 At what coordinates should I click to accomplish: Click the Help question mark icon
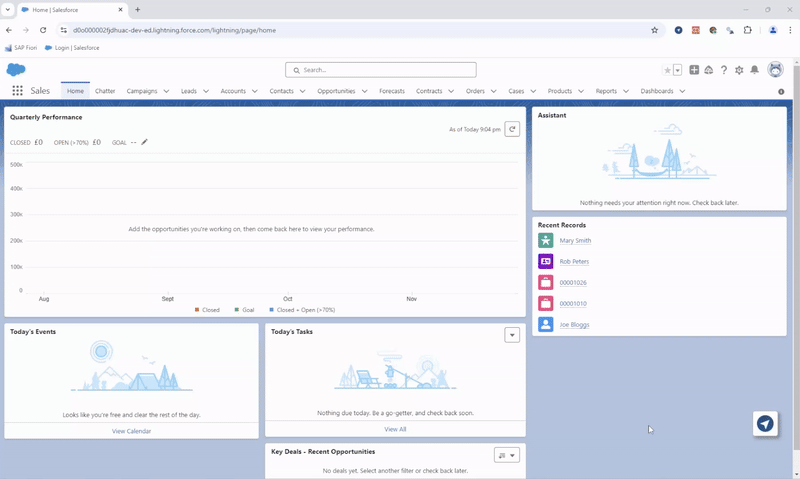coord(724,70)
